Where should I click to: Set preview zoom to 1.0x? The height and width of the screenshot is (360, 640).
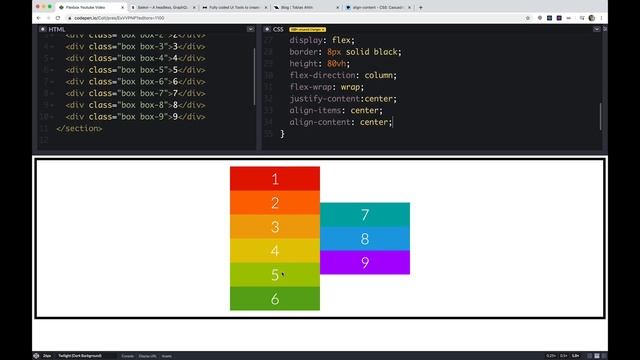575,356
